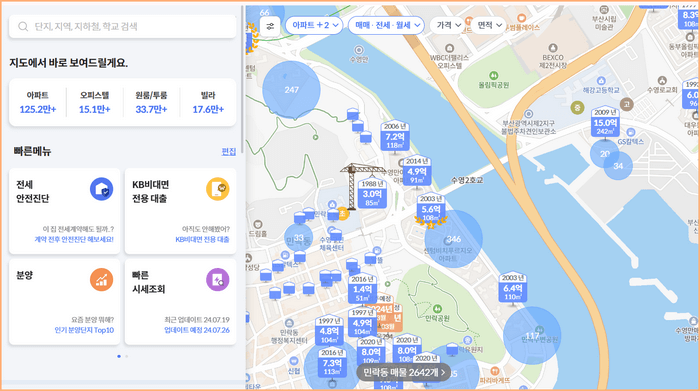Select the 247 cluster bubble on map
The width and height of the screenshot is (700, 391).
pyautogui.click(x=291, y=90)
